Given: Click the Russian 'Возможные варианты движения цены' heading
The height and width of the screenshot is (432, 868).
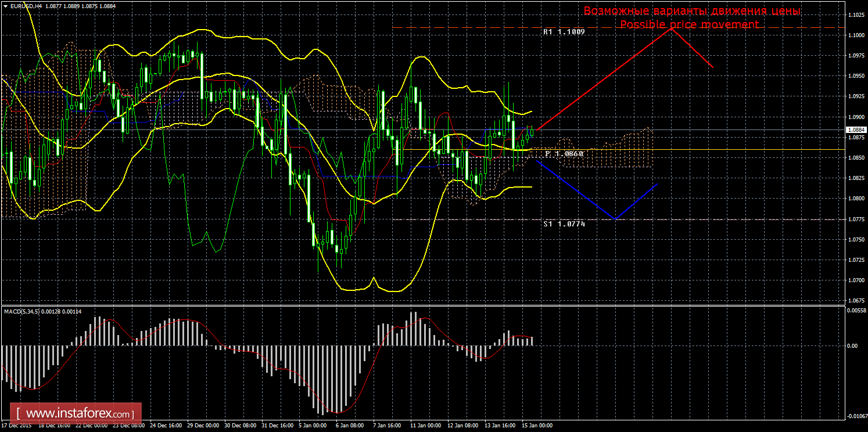Looking at the screenshot, I should click(691, 11).
